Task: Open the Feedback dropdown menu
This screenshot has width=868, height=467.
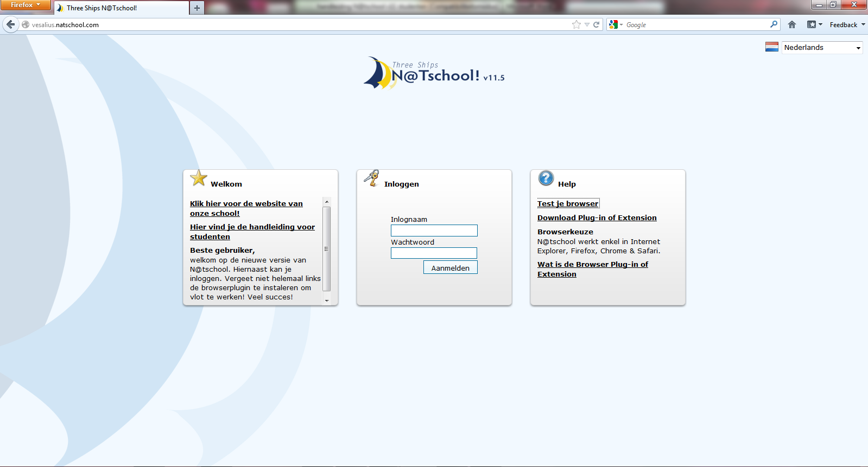Action: point(847,24)
